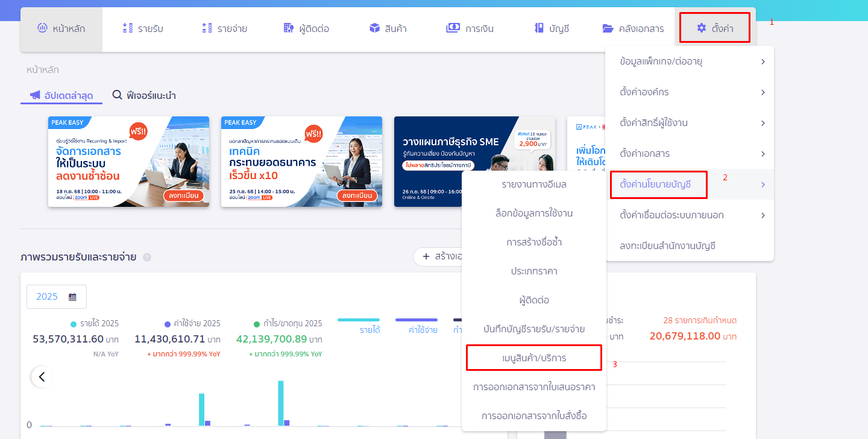The width and height of the screenshot is (868, 439).
Task: Click the revenue value 53,570,311.60
Action: [x=68, y=340]
